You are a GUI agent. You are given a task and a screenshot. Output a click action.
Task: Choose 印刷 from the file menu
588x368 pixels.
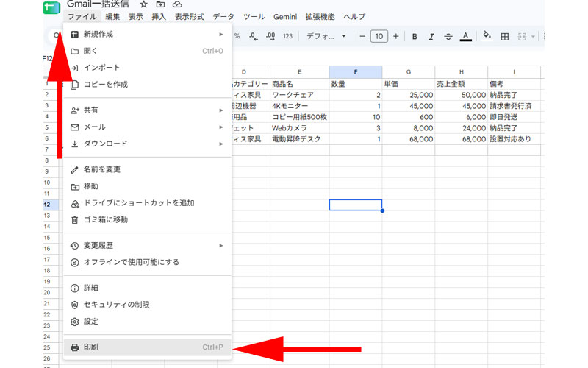pyautogui.click(x=148, y=347)
